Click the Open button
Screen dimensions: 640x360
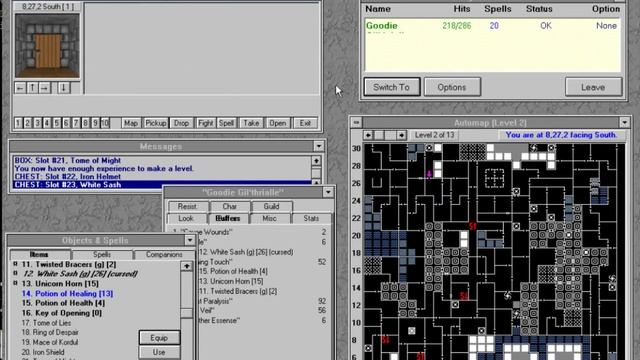[x=278, y=123]
